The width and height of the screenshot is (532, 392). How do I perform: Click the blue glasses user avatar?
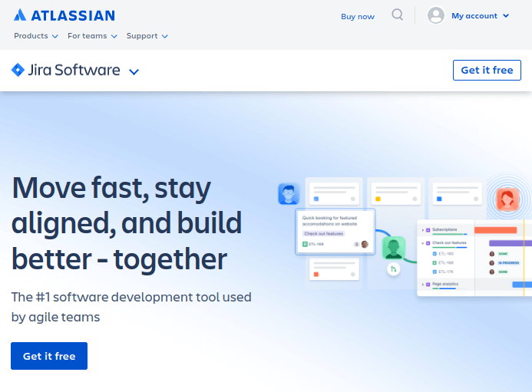(289, 193)
